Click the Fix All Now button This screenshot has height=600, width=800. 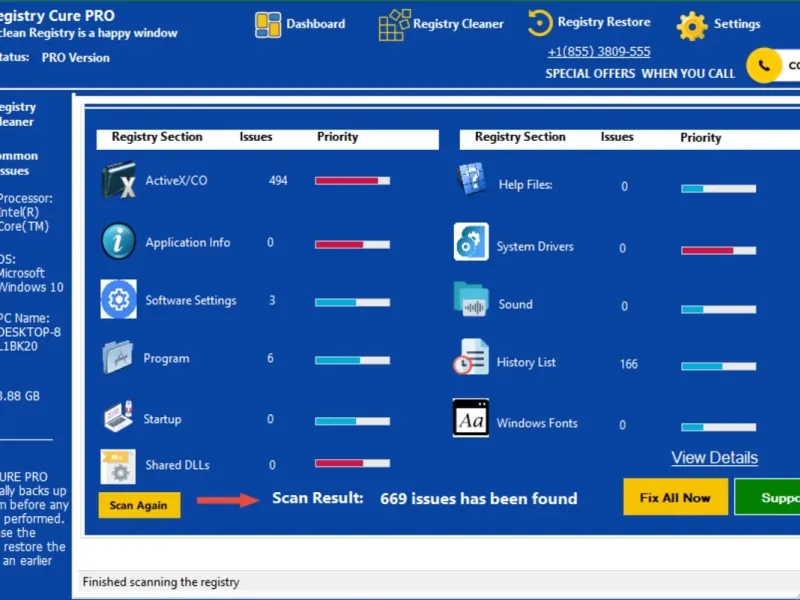point(676,497)
